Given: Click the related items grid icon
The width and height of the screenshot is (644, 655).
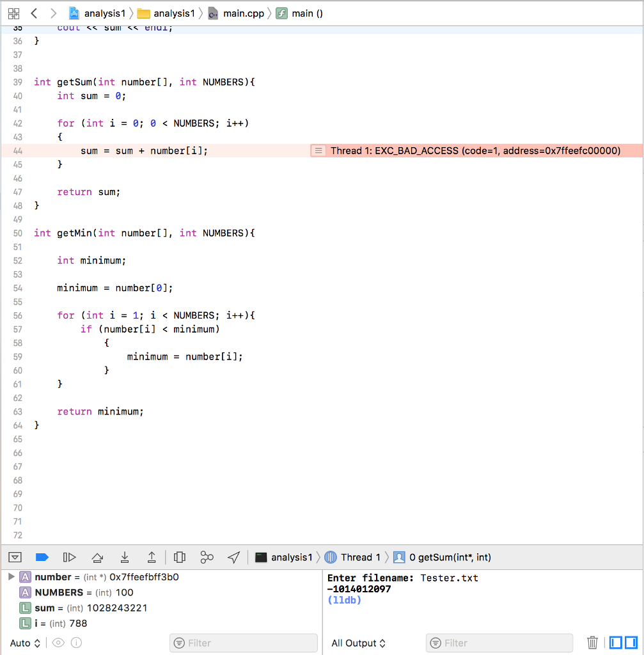Looking at the screenshot, I should (13, 13).
